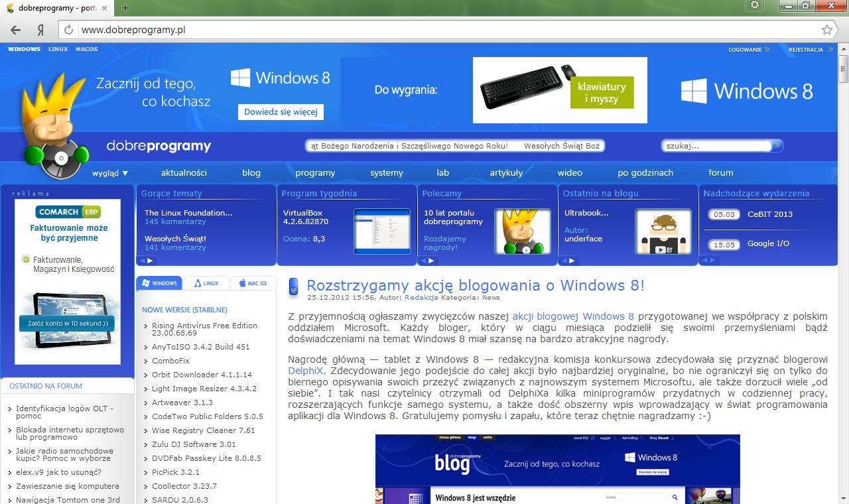
Task: Open forum topic Identyfikacja logów OLT
Action: [x=64, y=412]
